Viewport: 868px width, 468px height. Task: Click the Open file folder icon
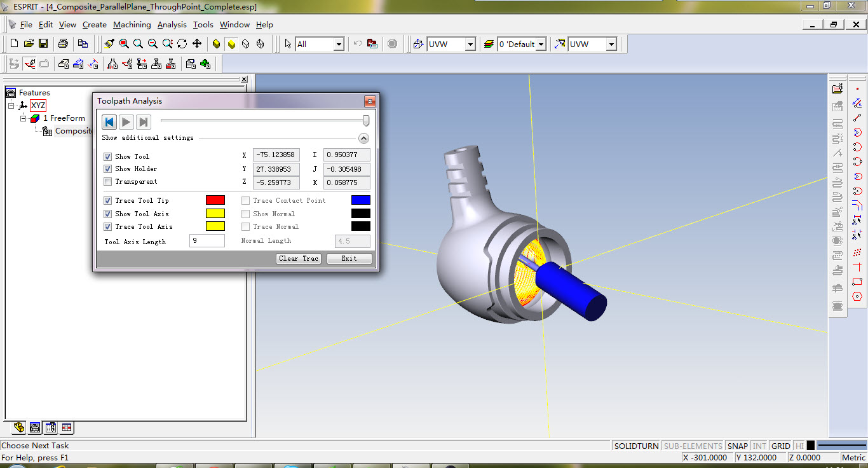pyautogui.click(x=29, y=44)
